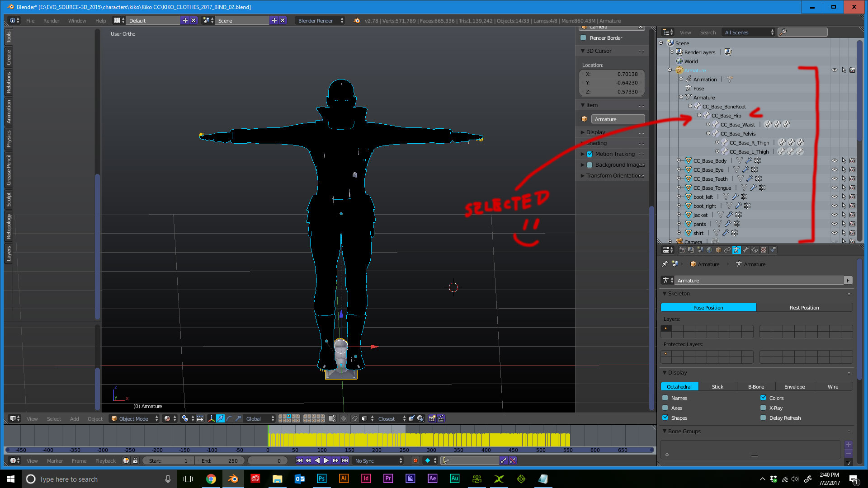Open the Window menu
The height and width of the screenshot is (488, 868).
click(77, 21)
